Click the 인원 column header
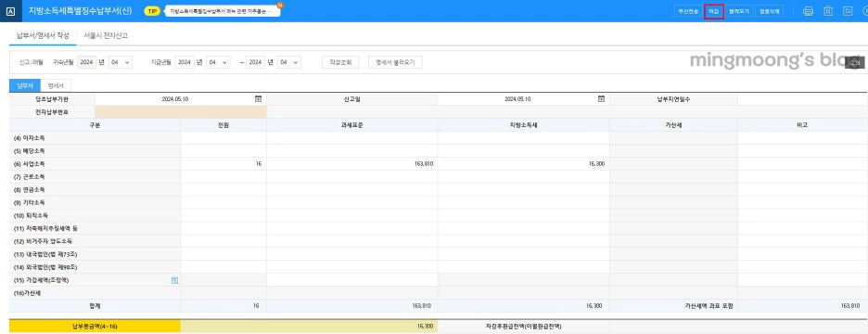Image resolution: width=868 pixels, height=334 pixels. pyautogui.click(x=223, y=125)
